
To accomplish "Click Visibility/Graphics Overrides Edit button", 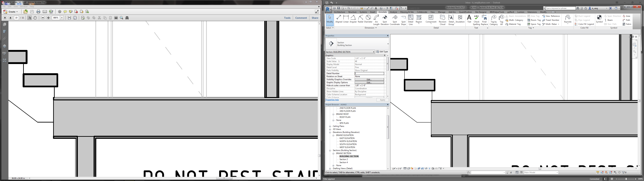I will tap(369, 79).
